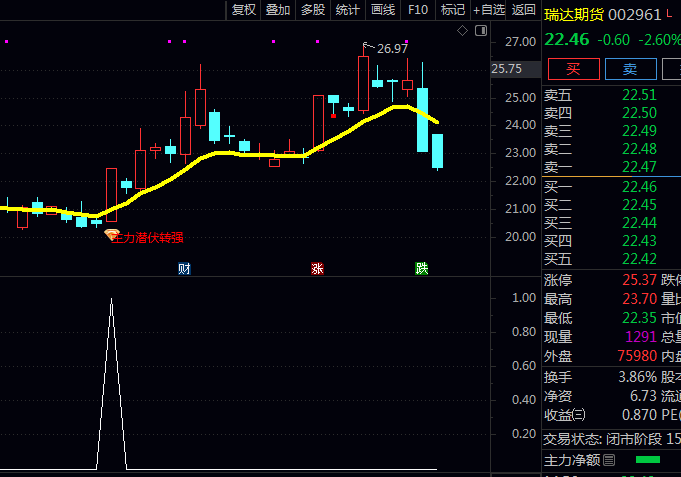The height and width of the screenshot is (477, 681).
Task: Open the 统计 statistics tool
Action: point(347,10)
